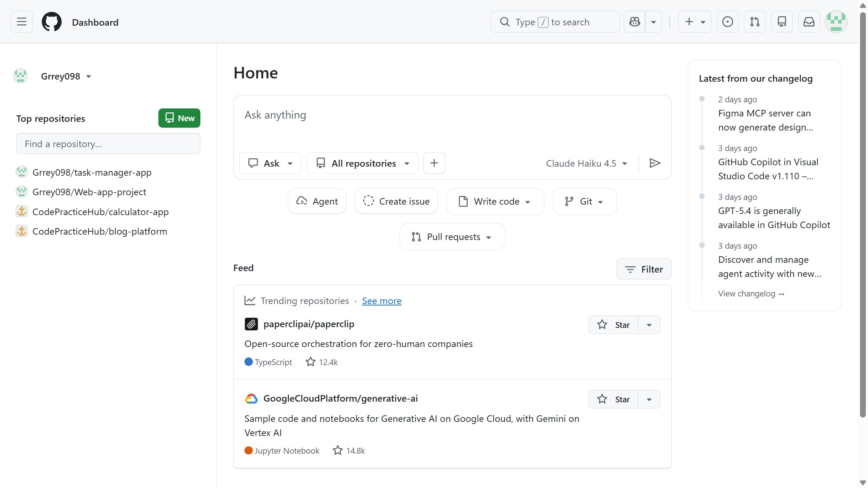868x488 pixels.
Task: Open Grrey098/Web-app-project repository
Action: (x=89, y=192)
